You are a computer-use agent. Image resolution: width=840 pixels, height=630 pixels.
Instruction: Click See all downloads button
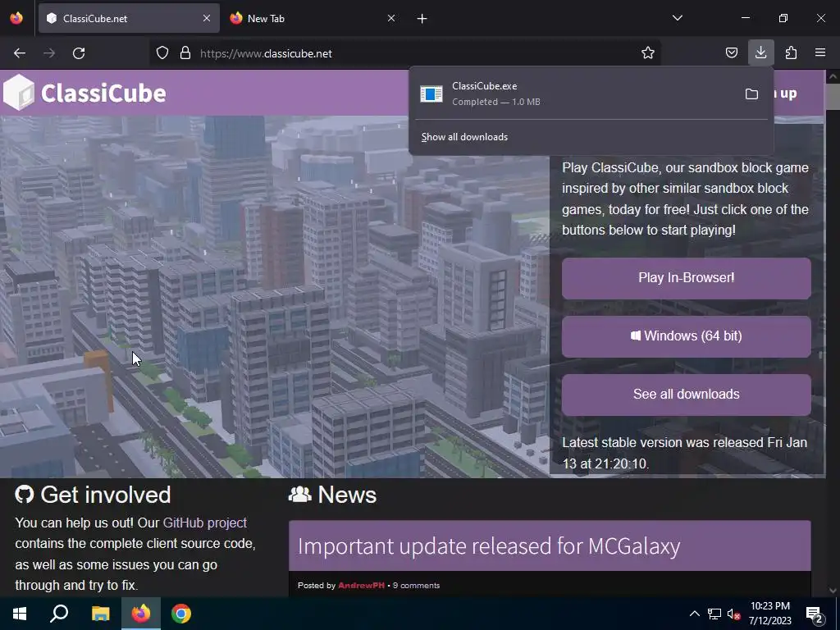point(687,395)
